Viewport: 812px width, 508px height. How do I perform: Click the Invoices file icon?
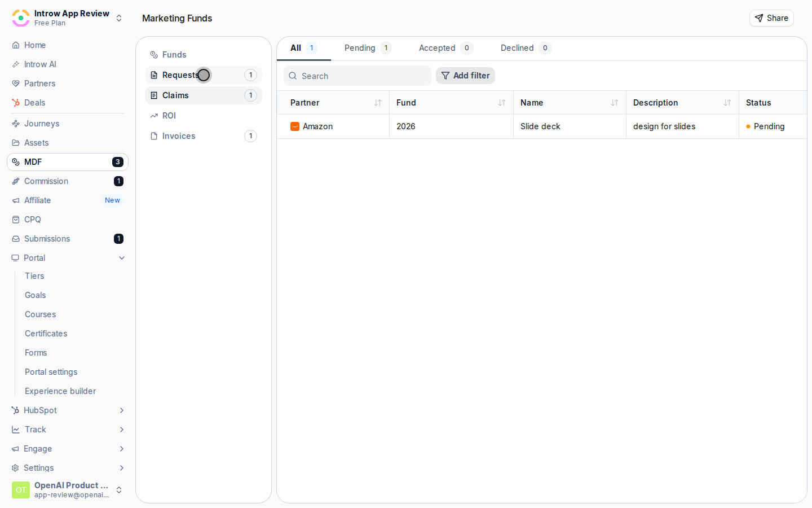coord(154,136)
